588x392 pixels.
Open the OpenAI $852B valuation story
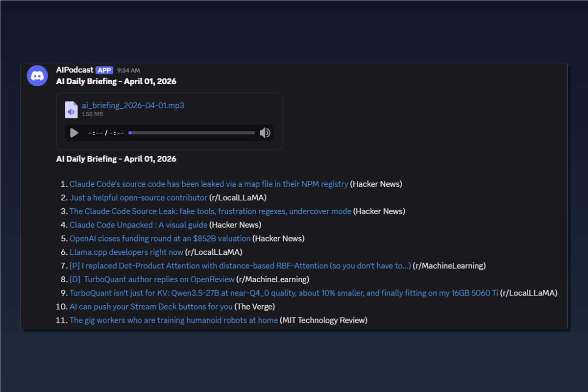[x=160, y=239]
